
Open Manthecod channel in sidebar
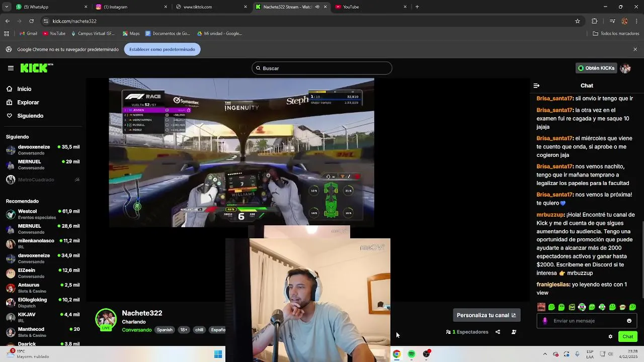(x=43, y=332)
